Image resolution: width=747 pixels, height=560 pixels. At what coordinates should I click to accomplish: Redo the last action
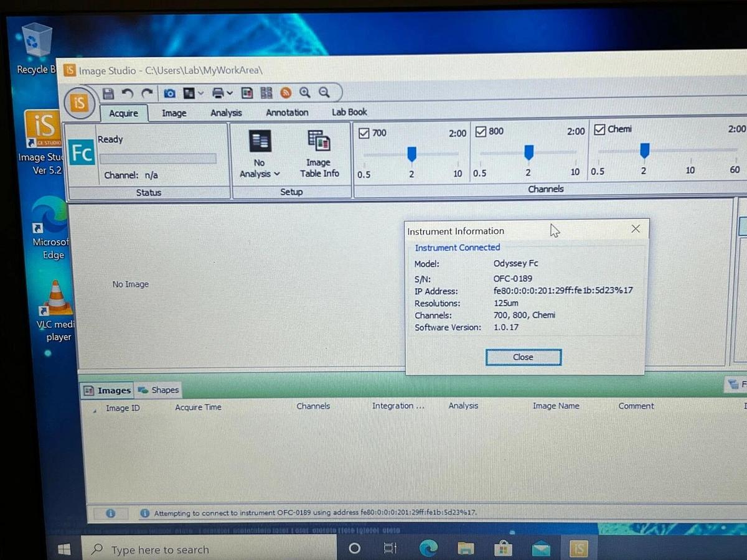[x=147, y=93]
